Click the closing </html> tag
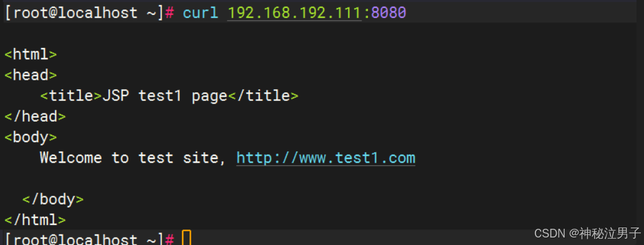This screenshot has width=644, height=245. [36, 220]
